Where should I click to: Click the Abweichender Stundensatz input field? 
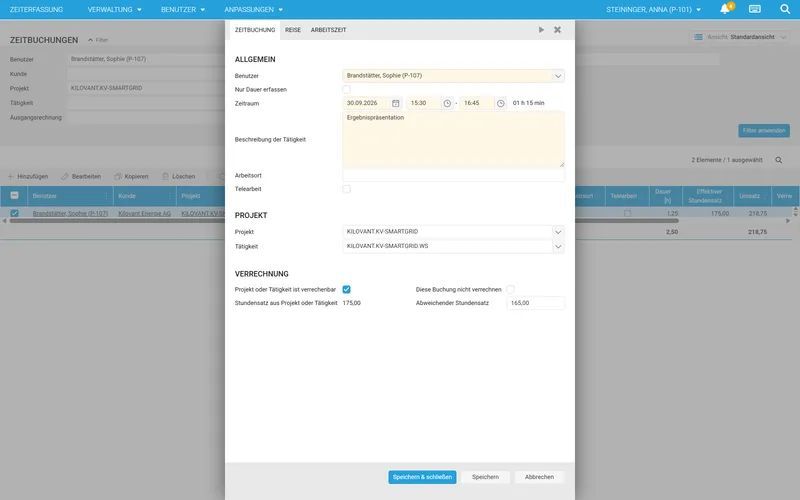tap(535, 303)
